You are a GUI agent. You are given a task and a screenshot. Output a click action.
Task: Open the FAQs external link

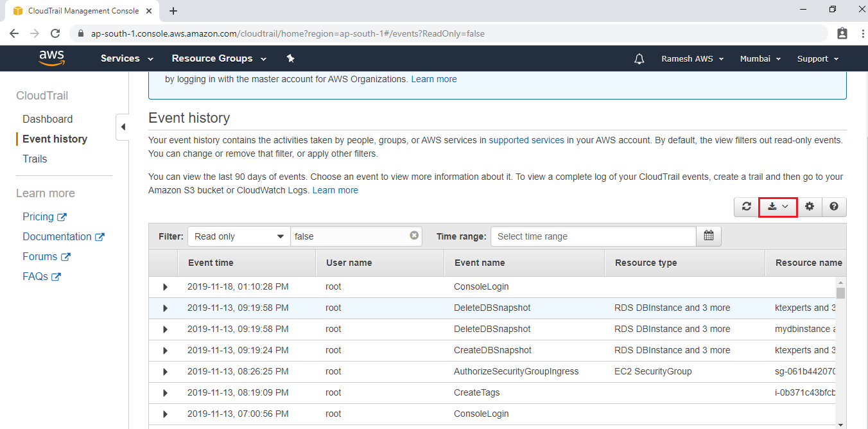pos(42,276)
